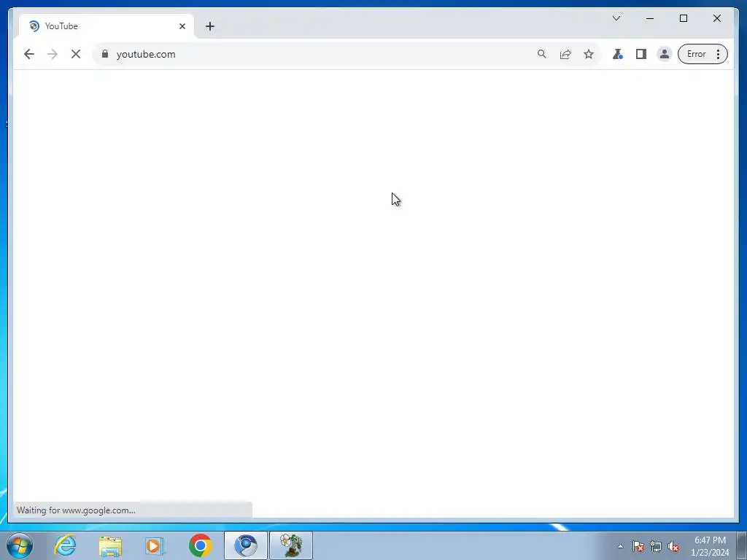Close the browser window
Screen dimensions: 747x560
[717, 18]
